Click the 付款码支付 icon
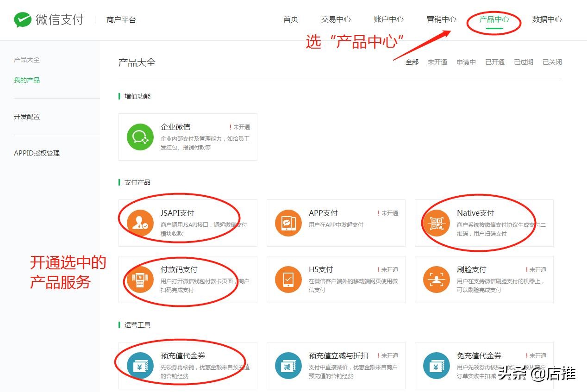Screen dimensions: 587x392 (140, 280)
